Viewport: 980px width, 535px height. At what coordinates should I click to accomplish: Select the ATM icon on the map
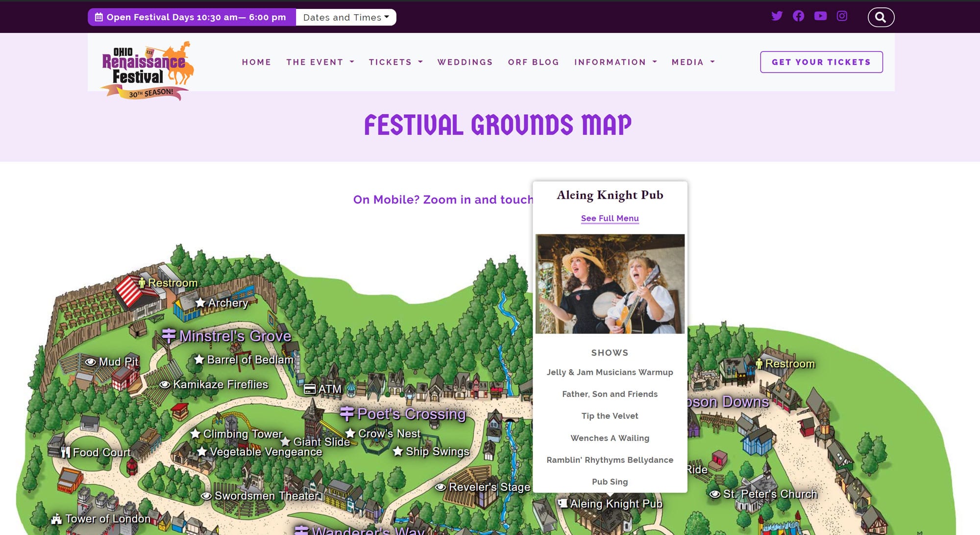[311, 388]
